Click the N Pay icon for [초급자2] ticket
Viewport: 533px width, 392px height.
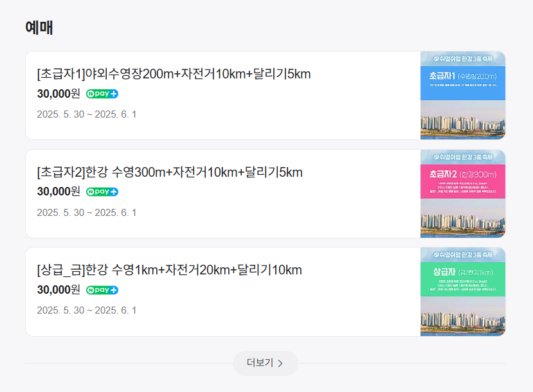coord(102,191)
